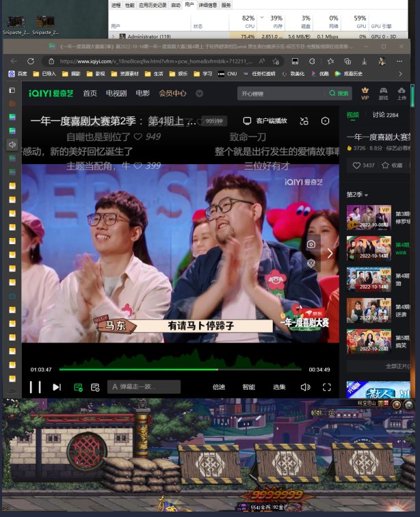Screen dimensions: 420x517
Task: Mute tab via sidebar speaker icon
Action: tap(12, 144)
